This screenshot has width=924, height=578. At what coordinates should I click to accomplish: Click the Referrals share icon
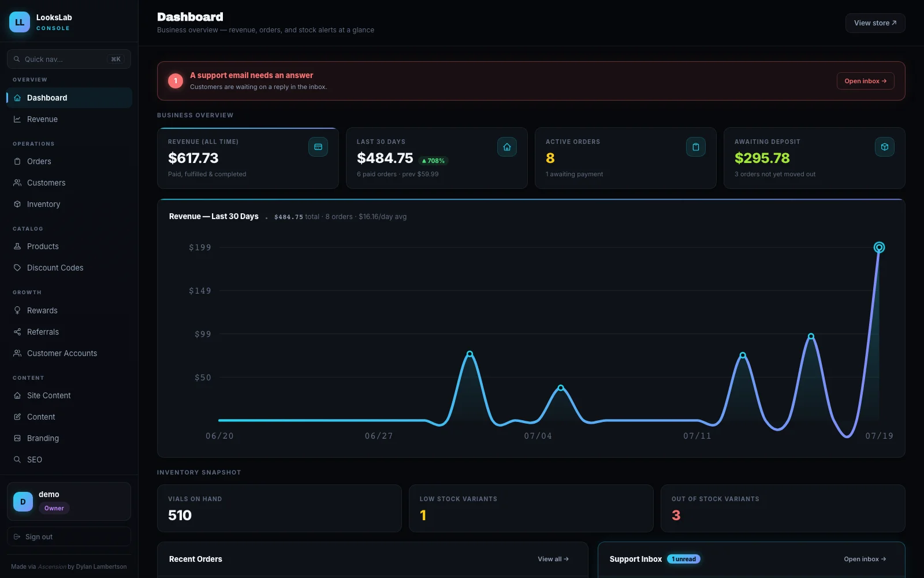[x=17, y=332]
